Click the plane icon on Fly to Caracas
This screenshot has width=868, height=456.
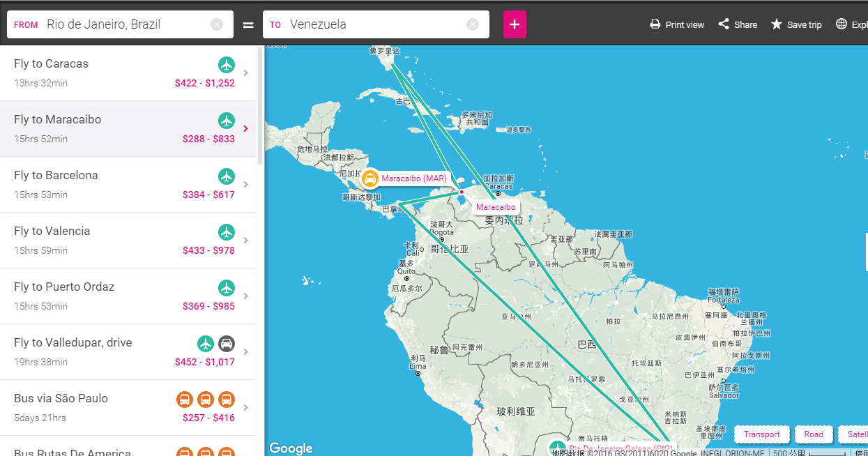click(227, 65)
